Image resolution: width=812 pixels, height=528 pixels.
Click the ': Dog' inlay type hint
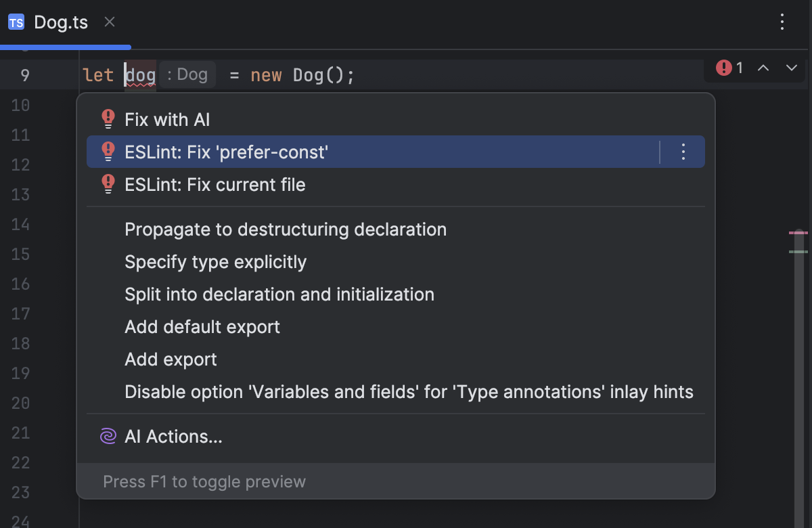tap(187, 74)
